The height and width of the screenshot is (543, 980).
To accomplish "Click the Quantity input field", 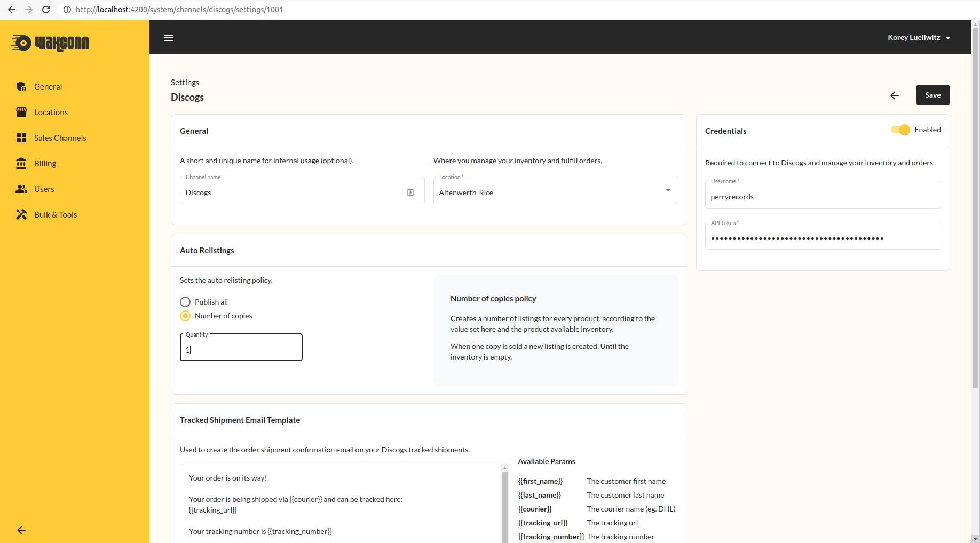I will pyautogui.click(x=241, y=348).
